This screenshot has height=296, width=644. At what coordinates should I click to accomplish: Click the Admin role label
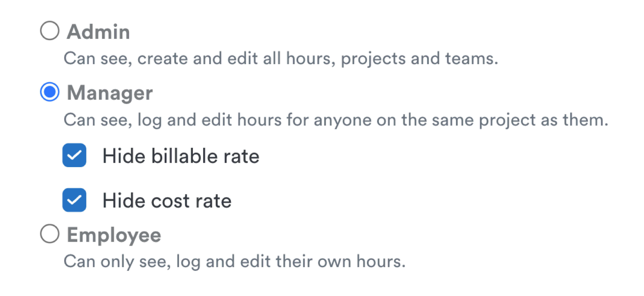(98, 32)
